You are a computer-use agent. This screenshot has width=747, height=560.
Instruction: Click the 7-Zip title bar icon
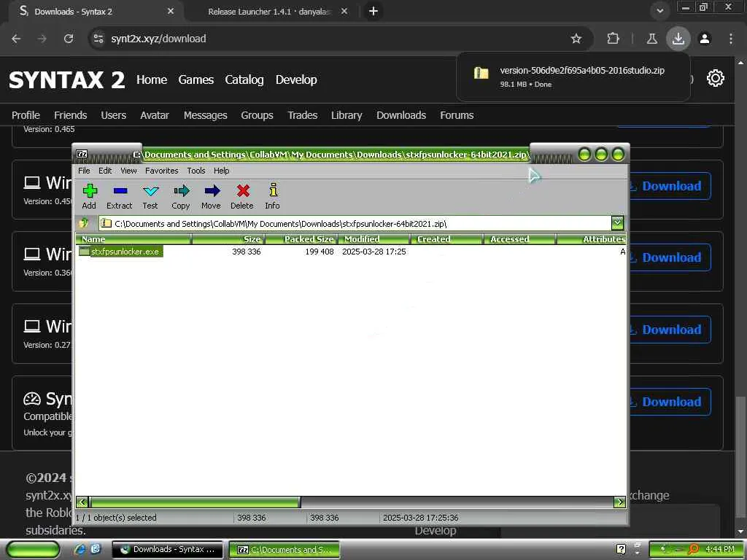pos(82,155)
